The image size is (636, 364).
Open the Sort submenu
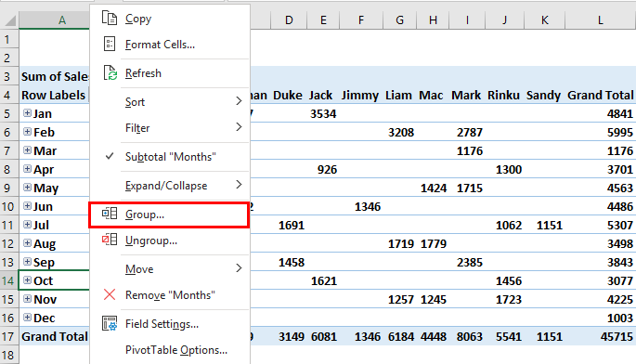(170, 102)
